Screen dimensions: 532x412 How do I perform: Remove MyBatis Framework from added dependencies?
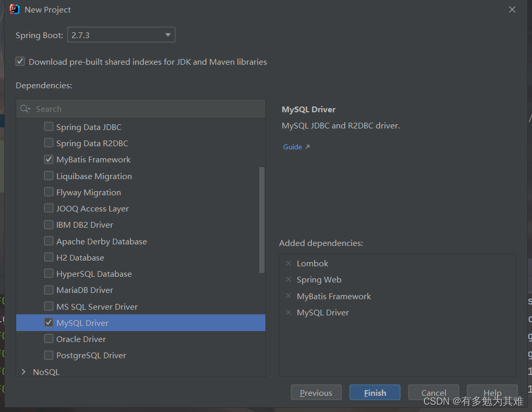(x=288, y=296)
